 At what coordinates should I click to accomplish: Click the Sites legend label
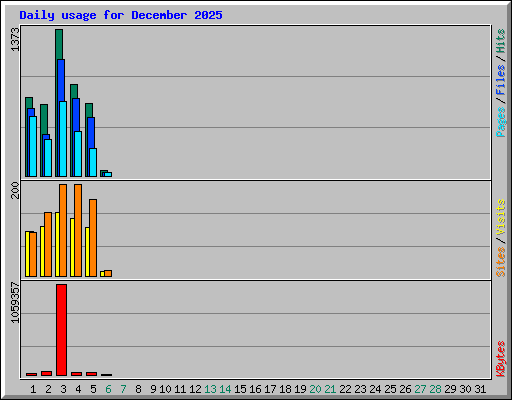click(x=500, y=262)
